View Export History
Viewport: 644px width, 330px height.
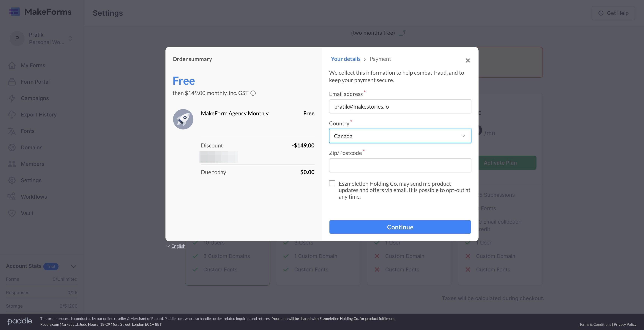(39, 114)
